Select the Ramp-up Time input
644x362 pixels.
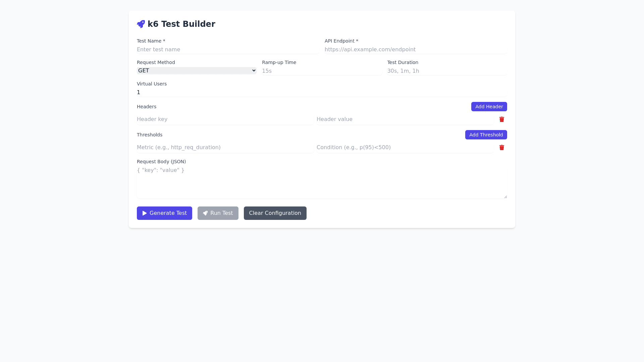coord(322,71)
